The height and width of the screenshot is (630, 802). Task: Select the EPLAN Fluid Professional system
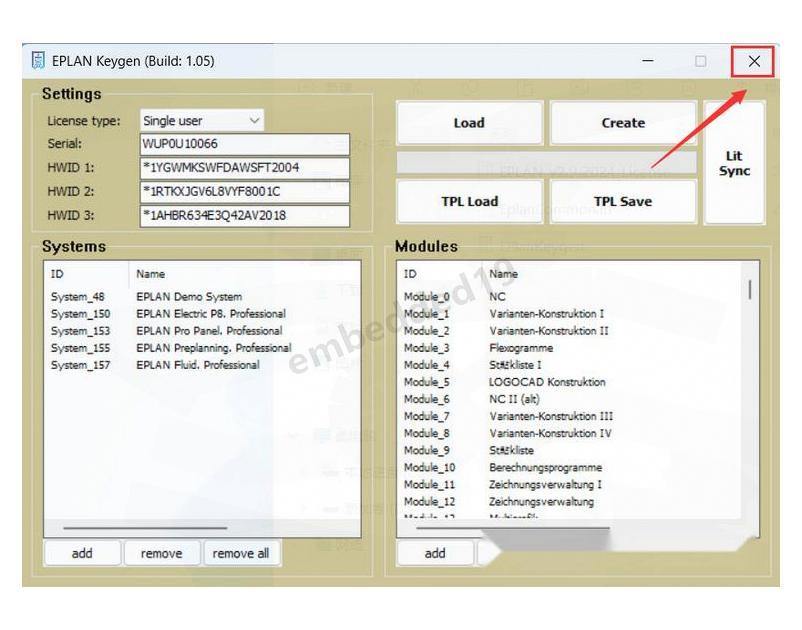coord(168,365)
